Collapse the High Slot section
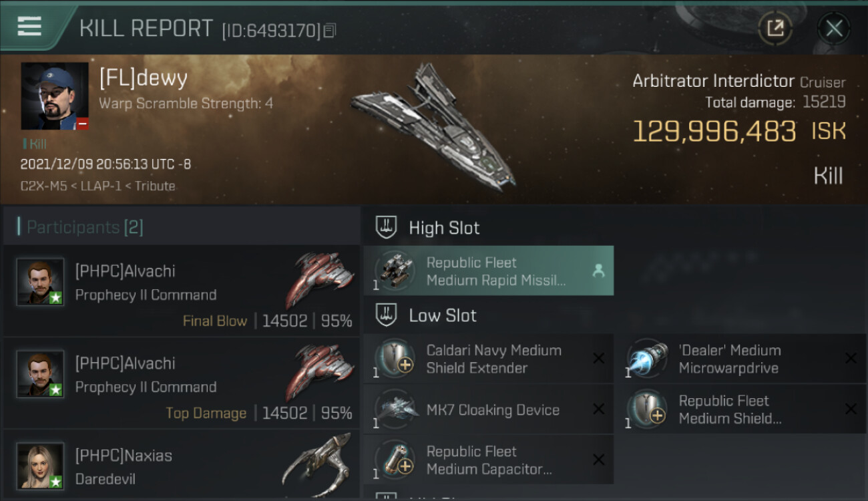Screen dimensions: 868x501 point(387,228)
